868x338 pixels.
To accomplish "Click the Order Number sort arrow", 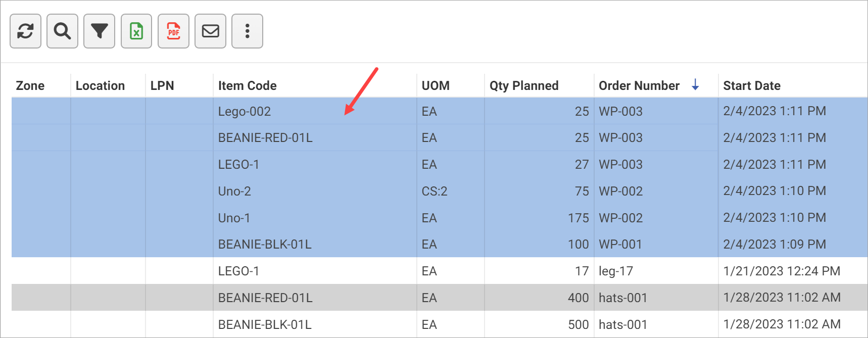I will pyautogui.click(x=695, y=85).
